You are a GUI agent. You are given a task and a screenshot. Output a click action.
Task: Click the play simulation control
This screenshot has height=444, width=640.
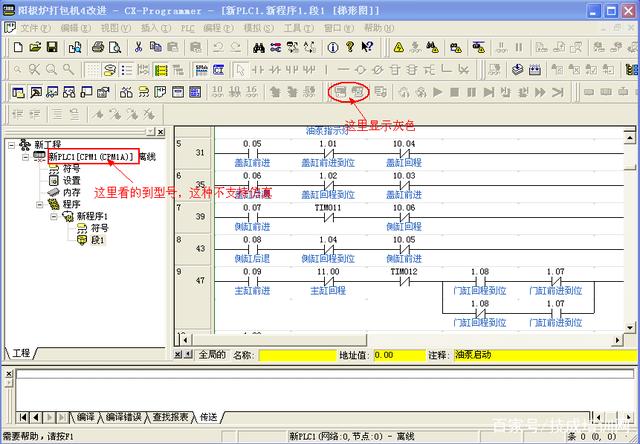[x=438, y=93]
